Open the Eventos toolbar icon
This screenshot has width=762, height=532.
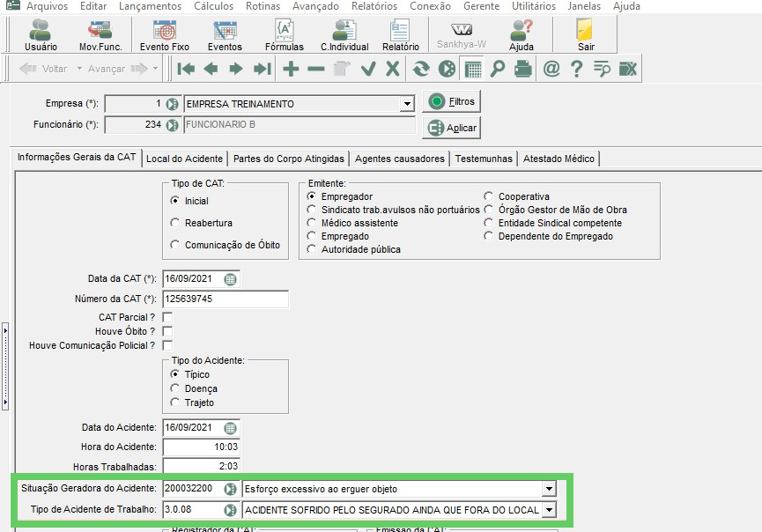[225, 35]
